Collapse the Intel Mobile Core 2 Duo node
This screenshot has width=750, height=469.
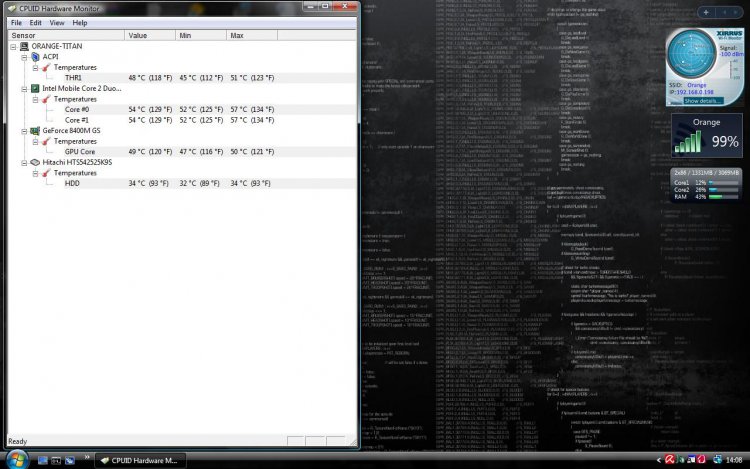click(x=24, y=88)
